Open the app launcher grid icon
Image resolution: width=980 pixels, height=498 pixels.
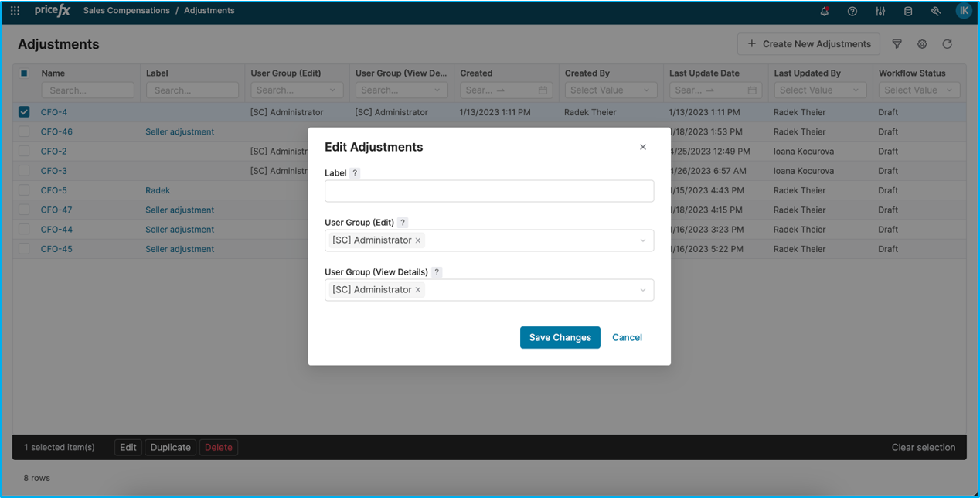click(x=15, y=11)
